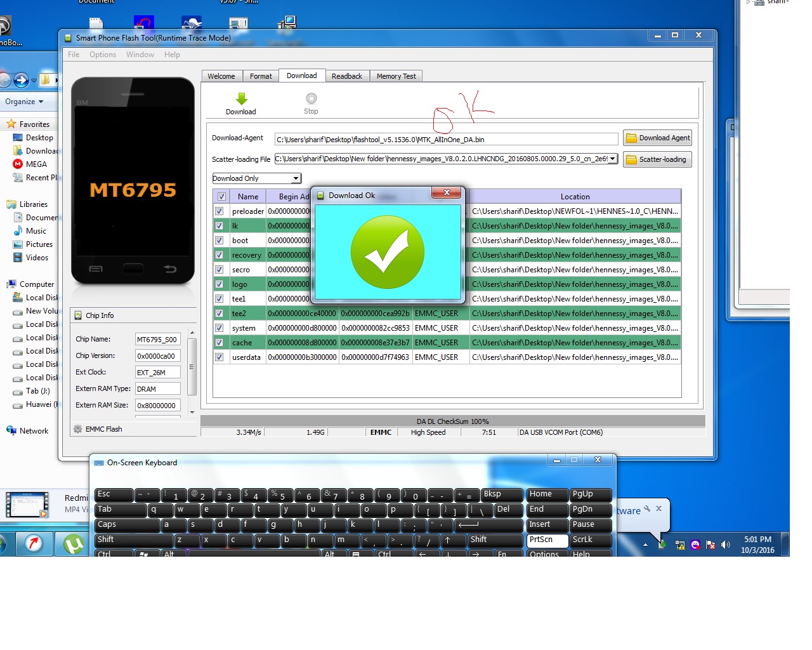
Task: Click the Download Agent browse button
Action: click(658, 138)
